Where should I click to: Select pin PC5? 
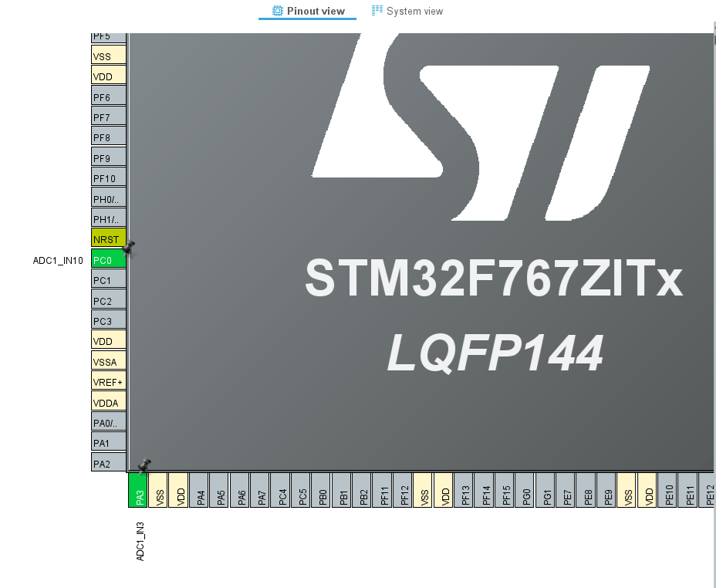[x=300, y=490]
